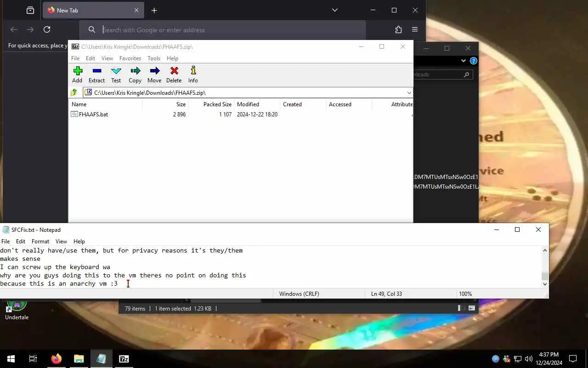This screenshot has width=588, height=368.
Task: Expand the File Explorer ribbon chevron
Action: click(x=463, y=61)
